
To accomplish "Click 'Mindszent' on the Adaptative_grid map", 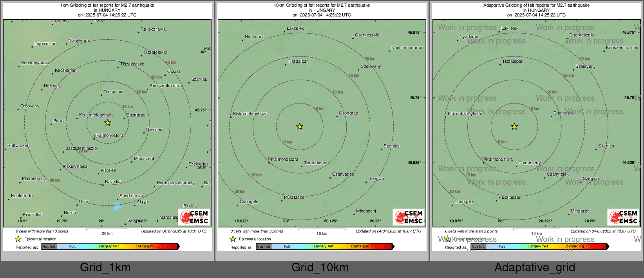I will [x=581, y=211].
